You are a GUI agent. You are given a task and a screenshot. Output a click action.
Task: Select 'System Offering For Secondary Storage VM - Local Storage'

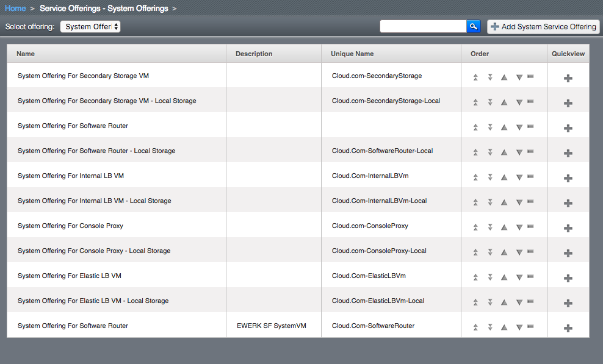tap(107, 101)
